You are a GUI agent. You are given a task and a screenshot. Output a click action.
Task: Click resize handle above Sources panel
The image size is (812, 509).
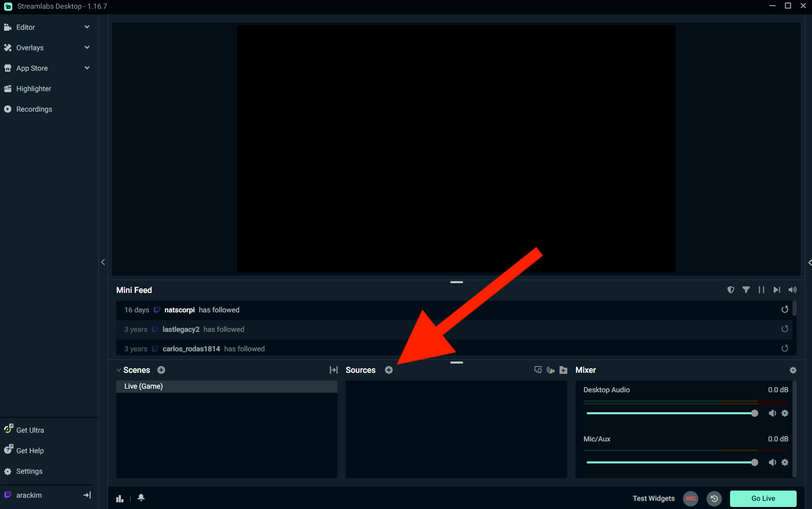457,363
